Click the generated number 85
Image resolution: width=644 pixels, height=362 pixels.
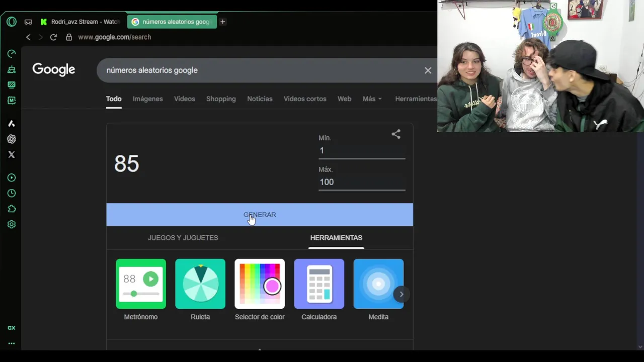pyautogui.click(x=127, y=164)
